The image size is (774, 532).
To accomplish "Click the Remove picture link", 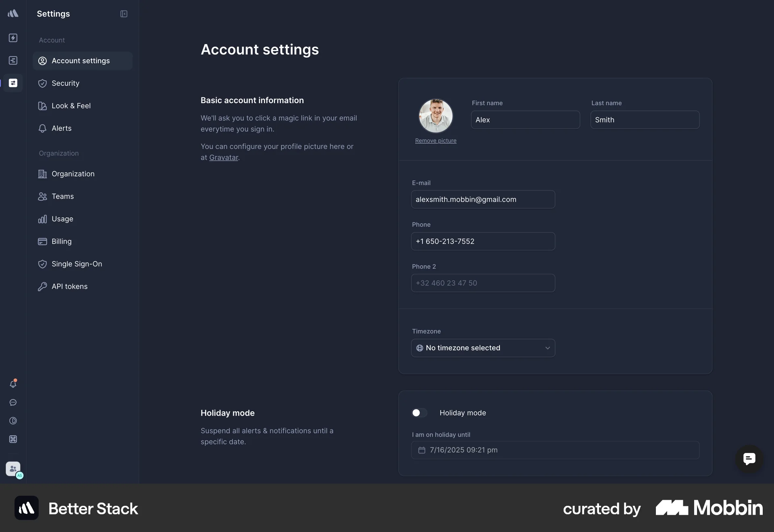I will [436, 141].
